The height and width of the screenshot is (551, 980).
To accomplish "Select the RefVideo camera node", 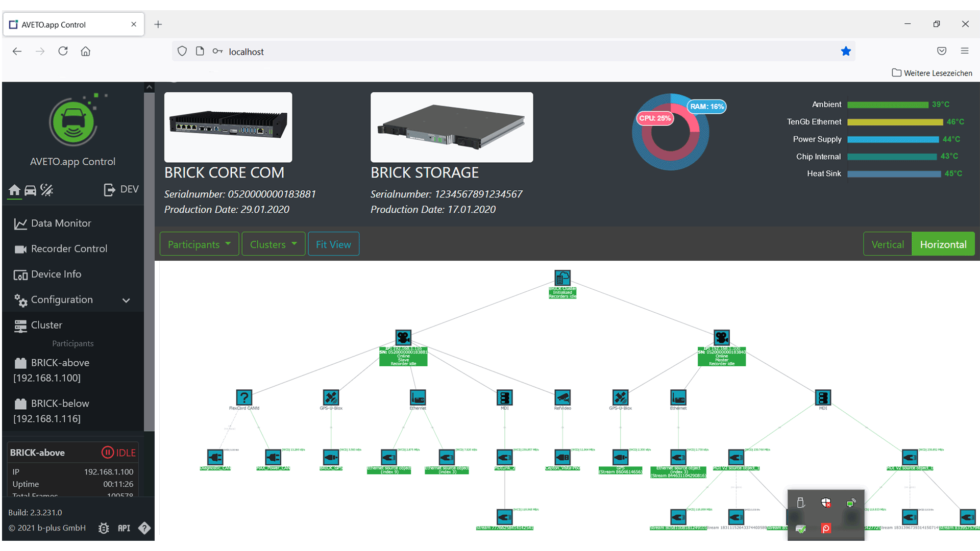I will 562,397.
